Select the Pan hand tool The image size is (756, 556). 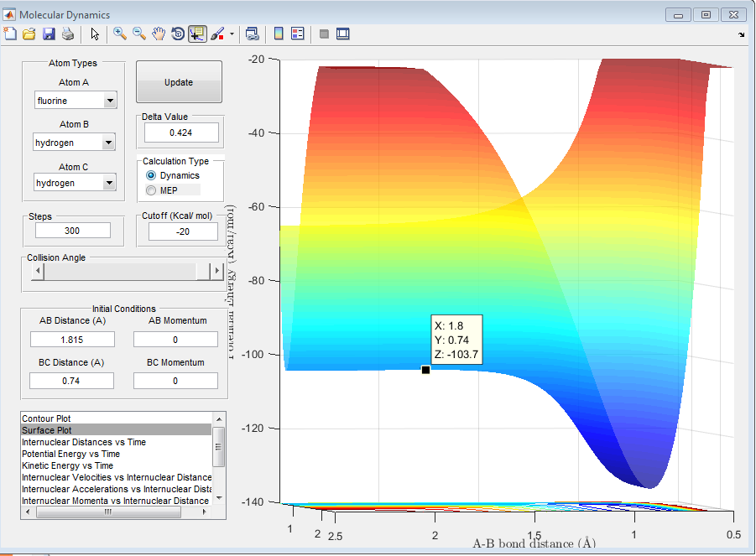pos(159,34)
